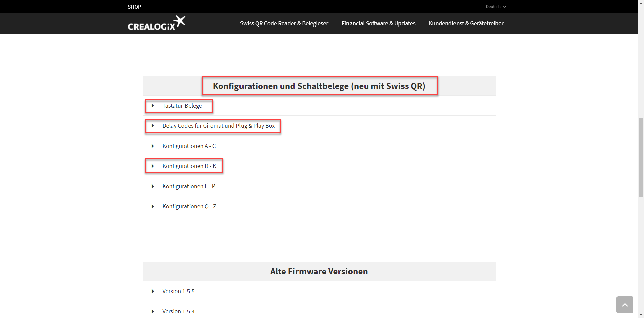
Task: Expand the Tastatur-Belege arrow
Action: click(x=153, y=106)
